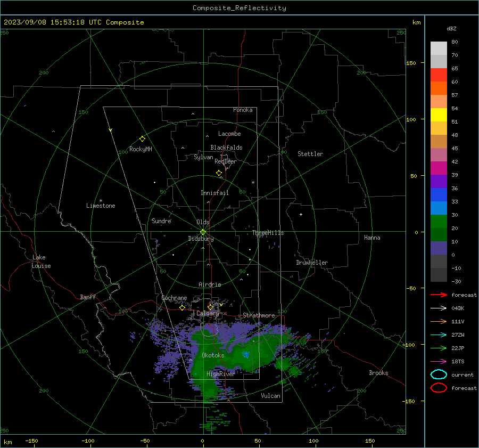Click the orange 111V arrow in legend

coord(439,321)
